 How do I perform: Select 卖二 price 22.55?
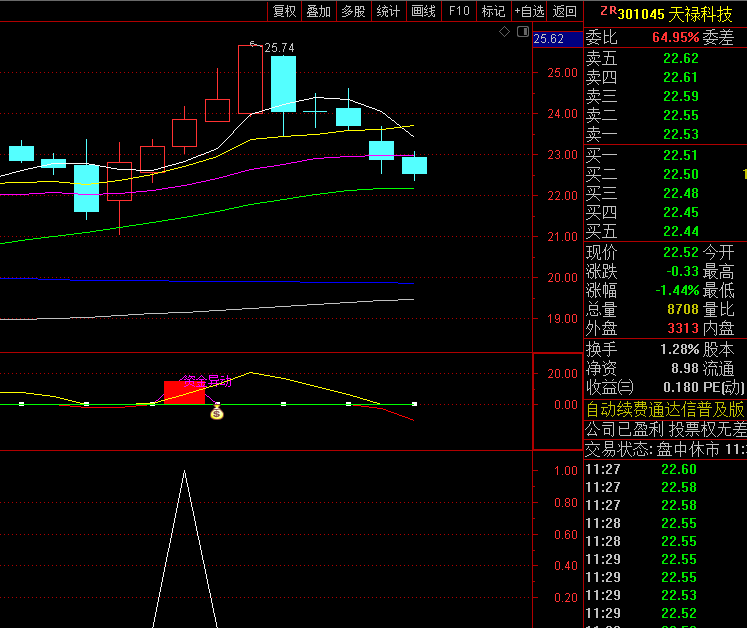[681, 115]
